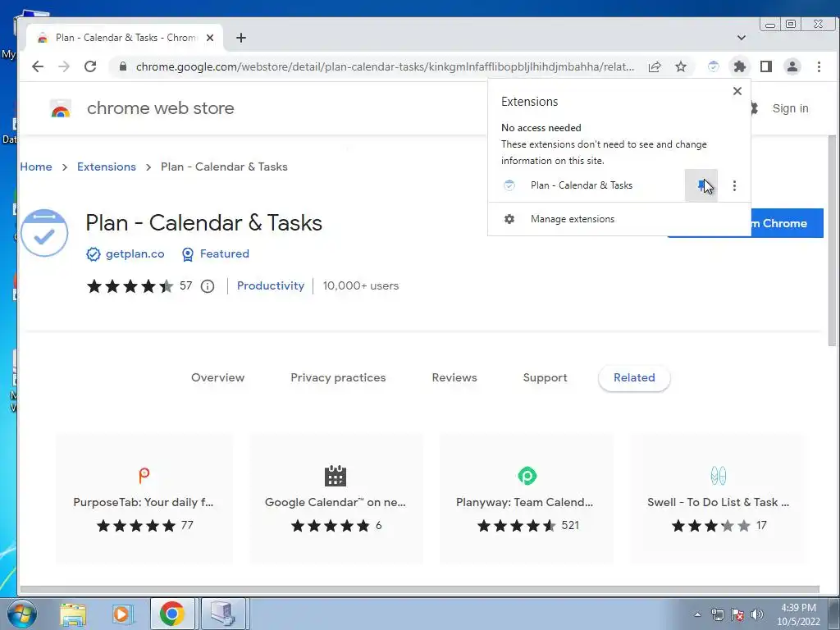Open a new tab
Screen dimensions: 840x630
[x=241, y=38]
